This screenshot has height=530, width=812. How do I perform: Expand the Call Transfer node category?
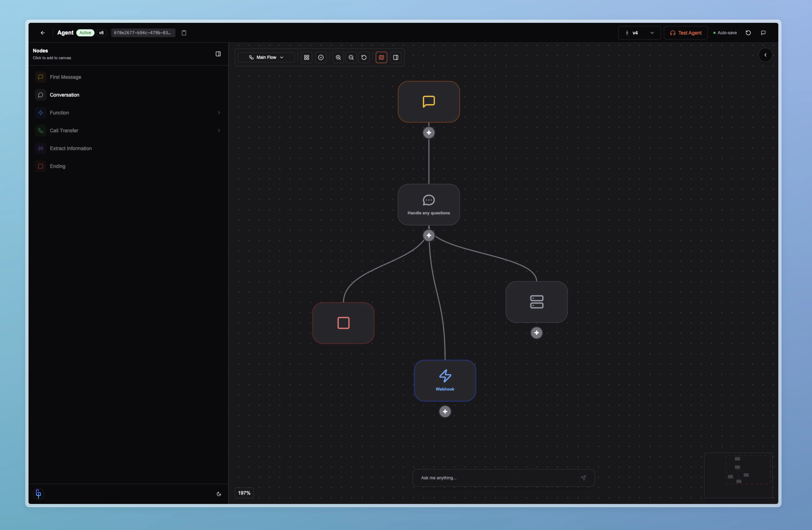[219, 130]
